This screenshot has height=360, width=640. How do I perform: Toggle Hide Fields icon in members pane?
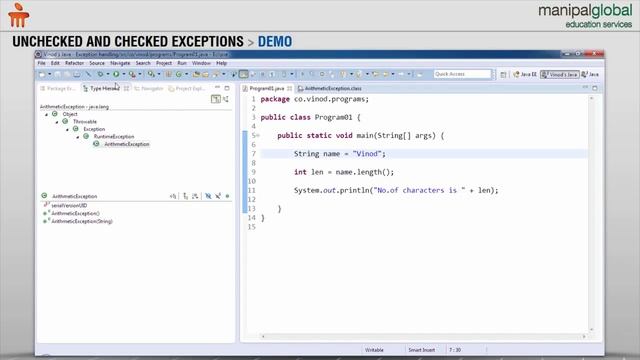coord(208,196)
